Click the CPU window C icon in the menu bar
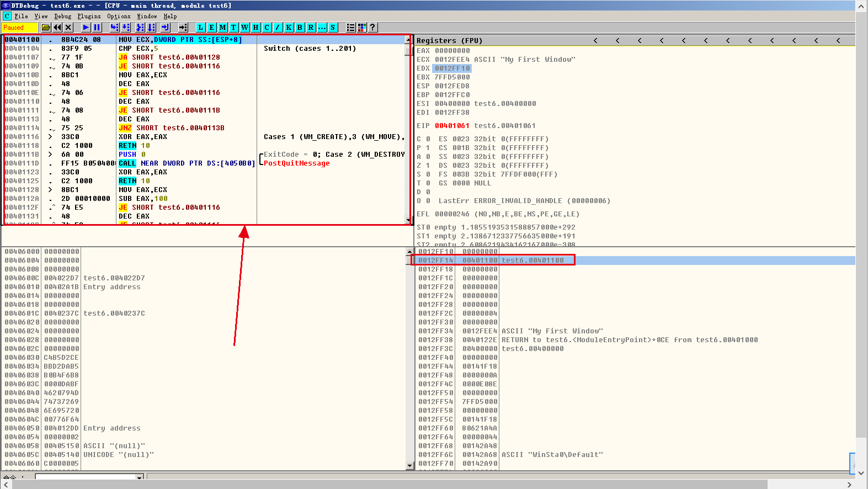Image resolution: width=868 pixels, height=489 pixels. point(7,16)
